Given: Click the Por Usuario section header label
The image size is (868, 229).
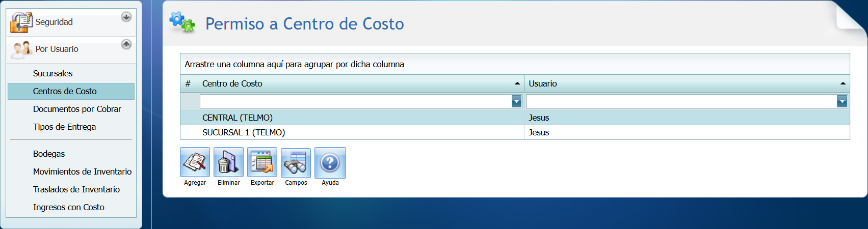Looking at the screenshot, I should tap(57, 49).
